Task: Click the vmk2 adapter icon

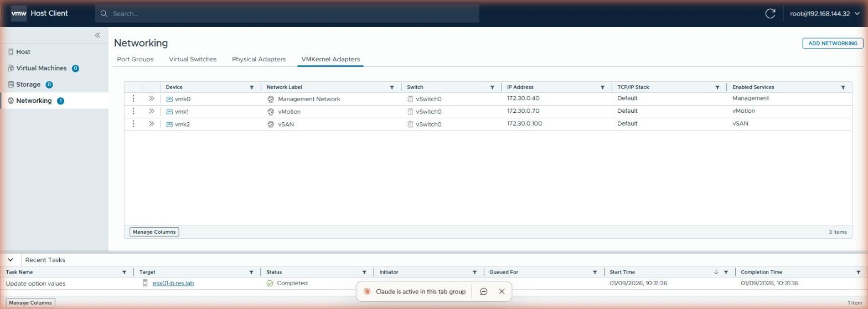Action: pos(169,124)
